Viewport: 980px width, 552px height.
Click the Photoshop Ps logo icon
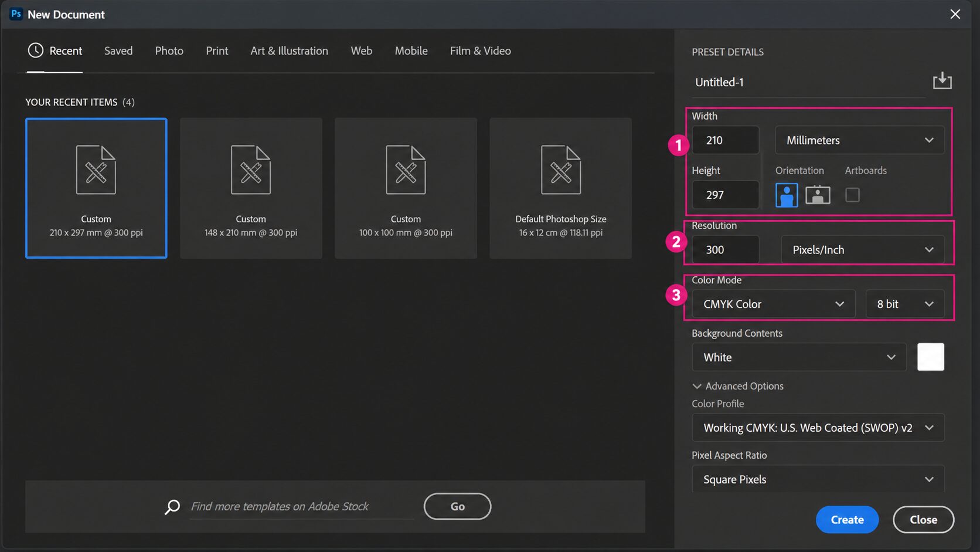16,14
